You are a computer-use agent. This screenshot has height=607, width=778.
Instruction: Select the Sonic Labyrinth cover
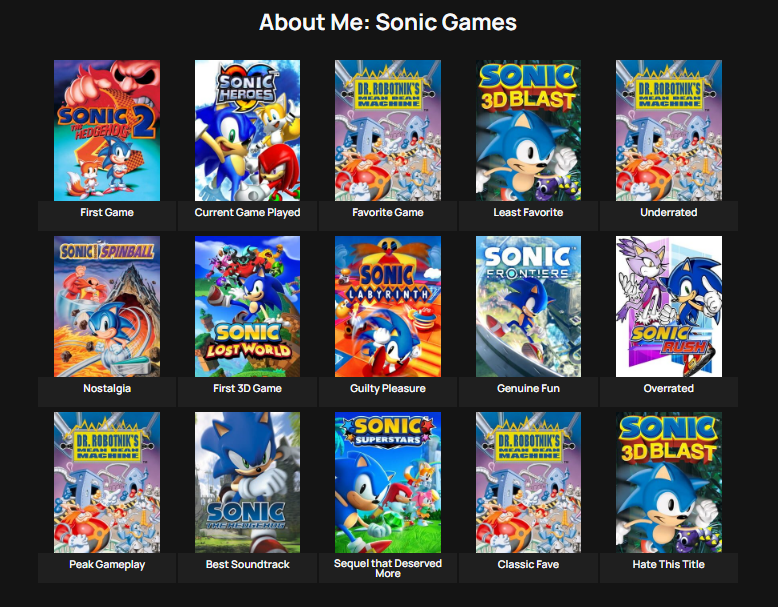(388, 306)
